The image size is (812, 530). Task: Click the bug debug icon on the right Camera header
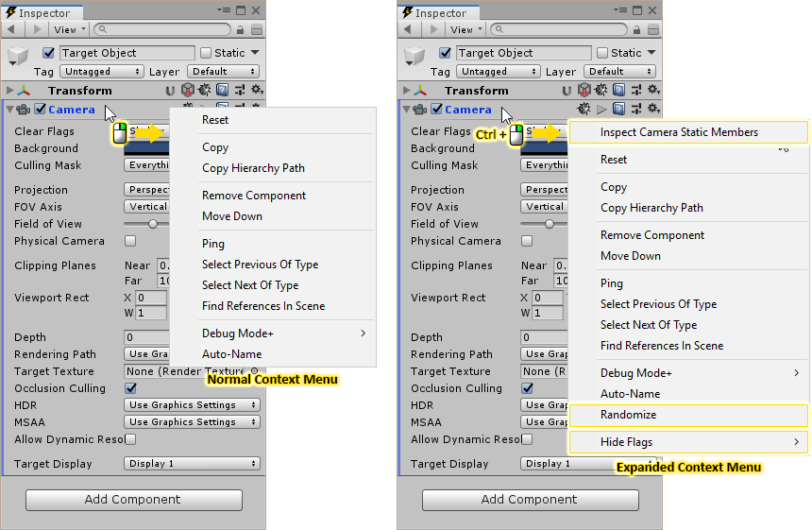point(584,110)
